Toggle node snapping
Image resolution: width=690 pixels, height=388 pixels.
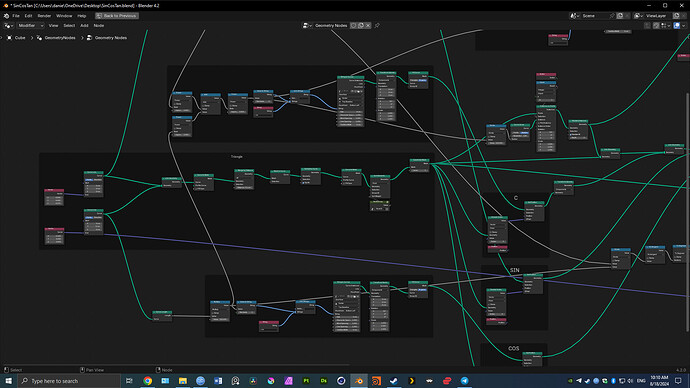click(x=656, y=26)
